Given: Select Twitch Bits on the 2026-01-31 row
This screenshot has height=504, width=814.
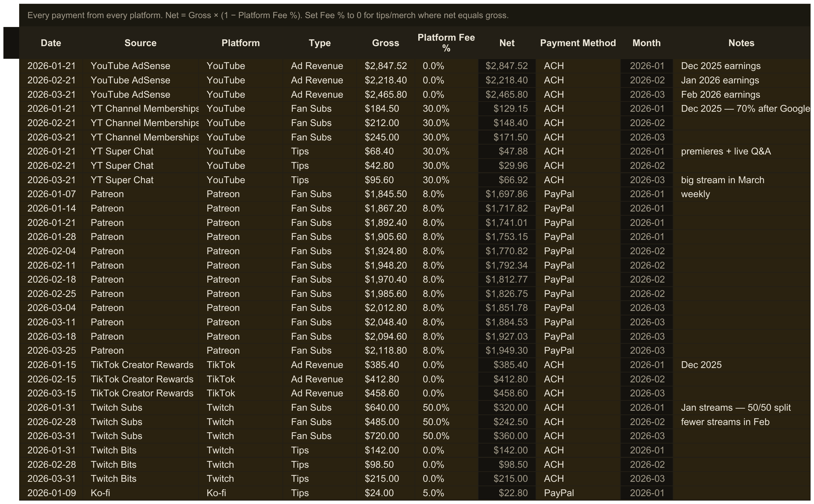Looking at the screenshot, I should click(141, 450).
